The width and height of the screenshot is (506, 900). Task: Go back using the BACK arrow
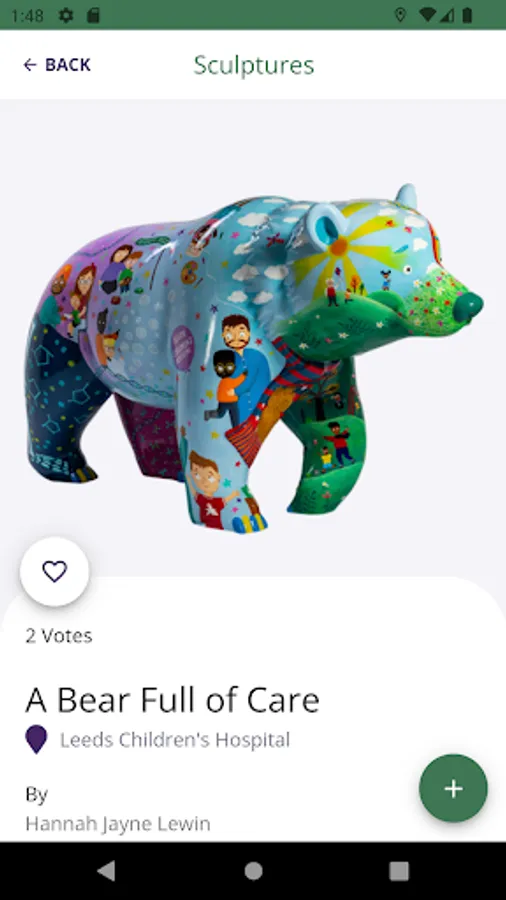pyautogui.click(x=56, y=65)
